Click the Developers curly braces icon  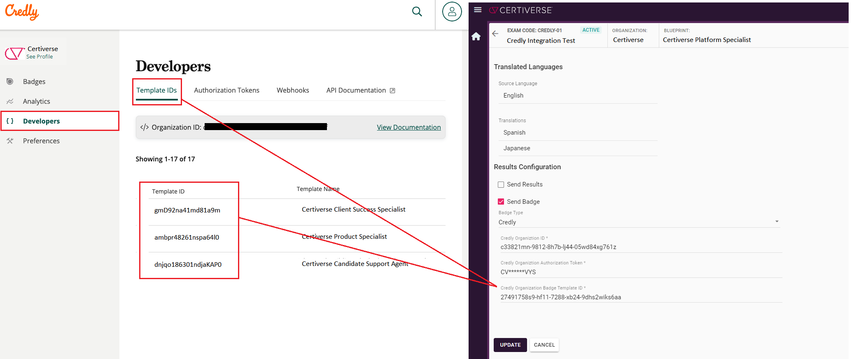click(10, 121)
